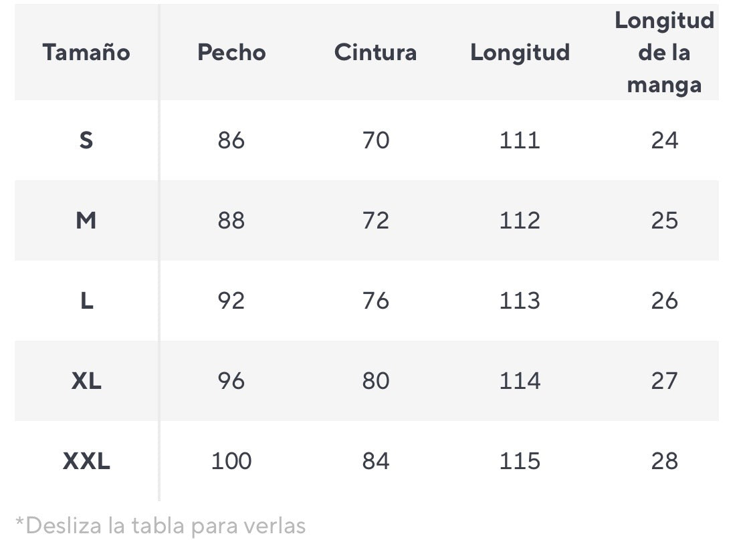Click the Pecho value 96 for XL

pos(231,381)
